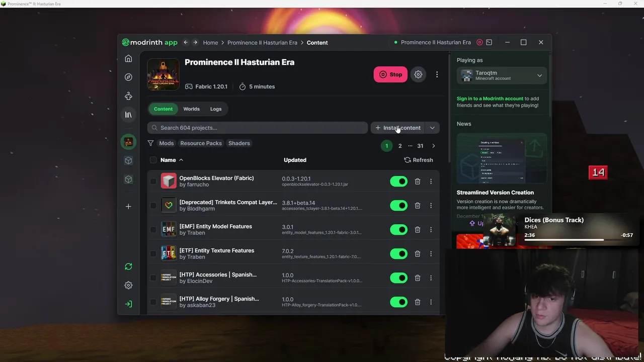Filter by Mods
The height and width of the screenshot is (362, 644).
166,143
